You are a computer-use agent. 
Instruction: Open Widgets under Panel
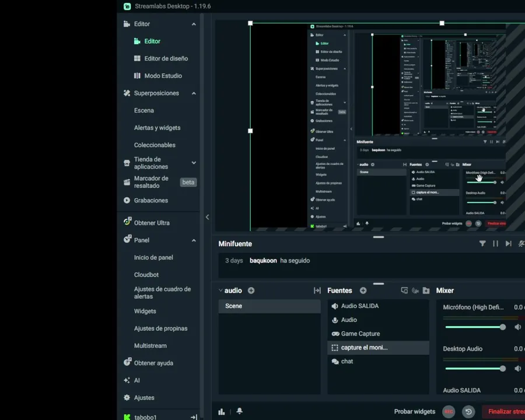145,311
